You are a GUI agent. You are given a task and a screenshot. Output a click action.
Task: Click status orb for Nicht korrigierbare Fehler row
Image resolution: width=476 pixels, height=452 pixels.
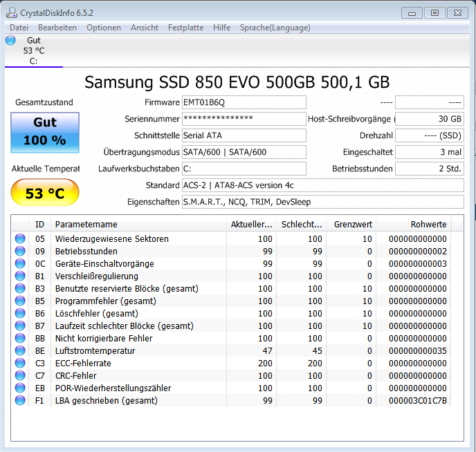click(20, 338)
